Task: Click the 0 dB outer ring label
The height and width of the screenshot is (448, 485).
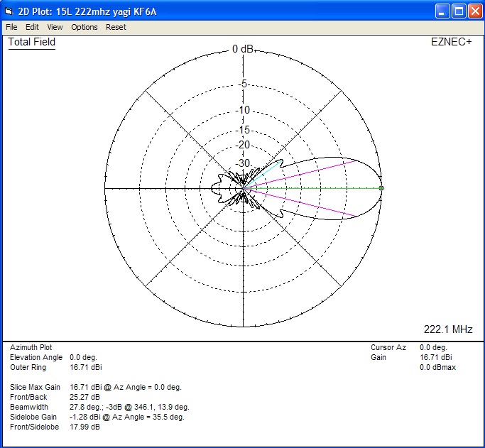Action: [x=243, y=50]
